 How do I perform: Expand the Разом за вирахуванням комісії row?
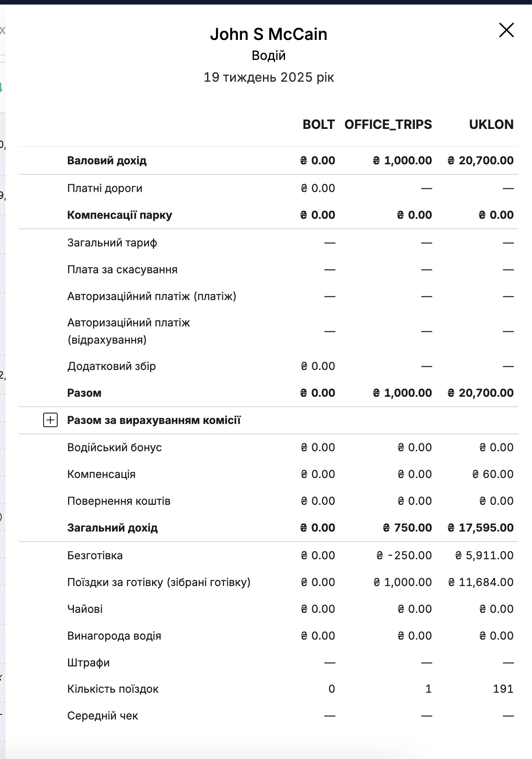click(x=50, y=420)
